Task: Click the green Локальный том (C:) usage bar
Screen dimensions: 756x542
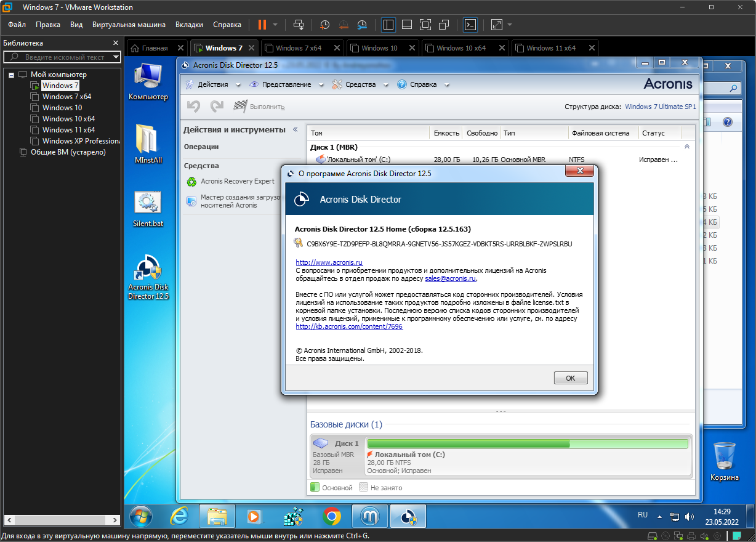Action: (x=468, y=443)
